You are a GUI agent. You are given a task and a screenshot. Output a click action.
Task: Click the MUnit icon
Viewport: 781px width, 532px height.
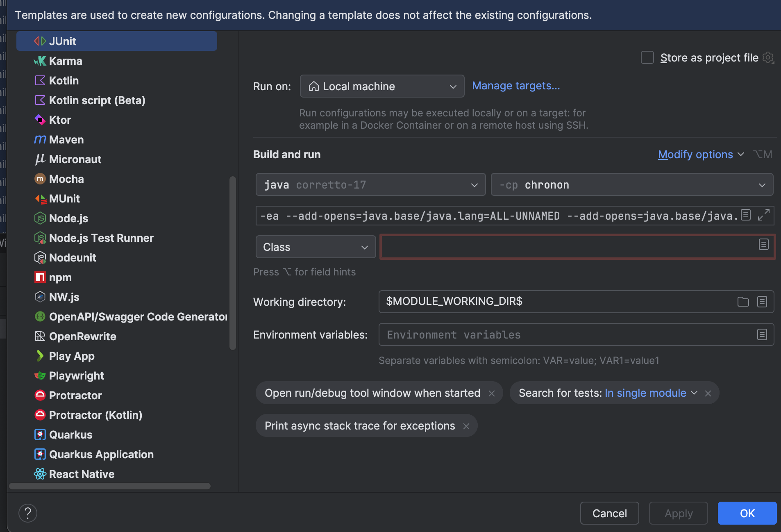click(40, 198)
